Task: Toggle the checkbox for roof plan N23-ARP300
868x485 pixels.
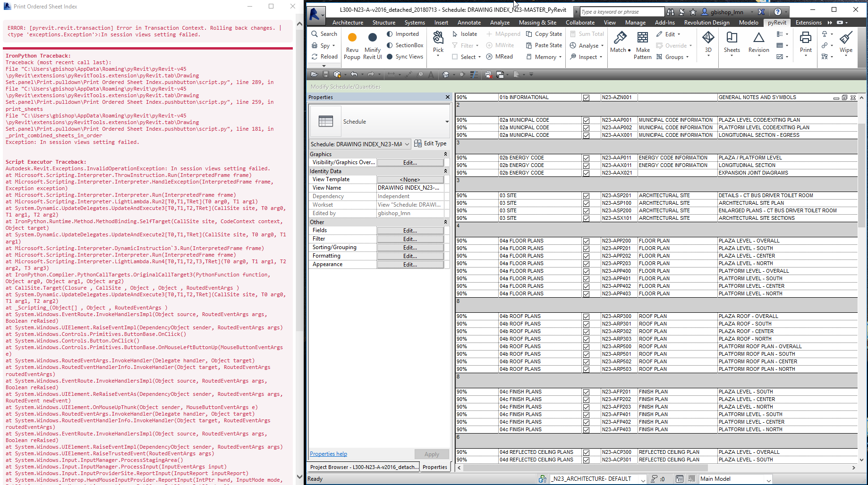Action: (586, 317)
